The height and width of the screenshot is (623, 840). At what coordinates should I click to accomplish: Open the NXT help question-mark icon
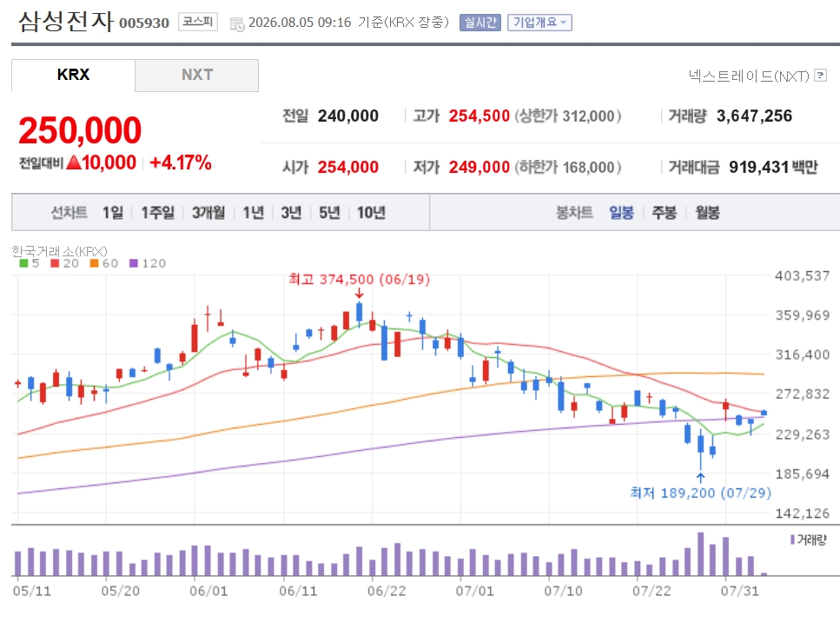[820, 76]
